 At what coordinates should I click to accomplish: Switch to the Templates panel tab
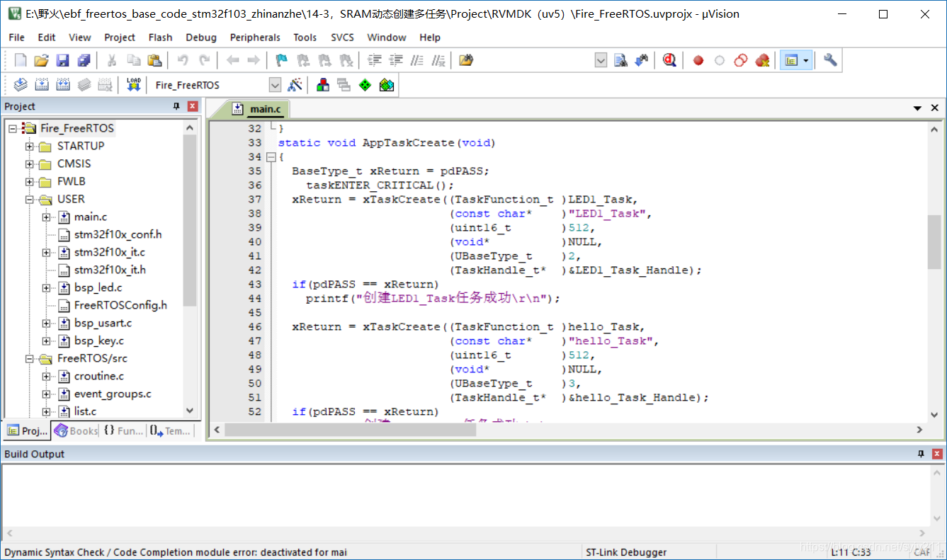coord(170,430)
